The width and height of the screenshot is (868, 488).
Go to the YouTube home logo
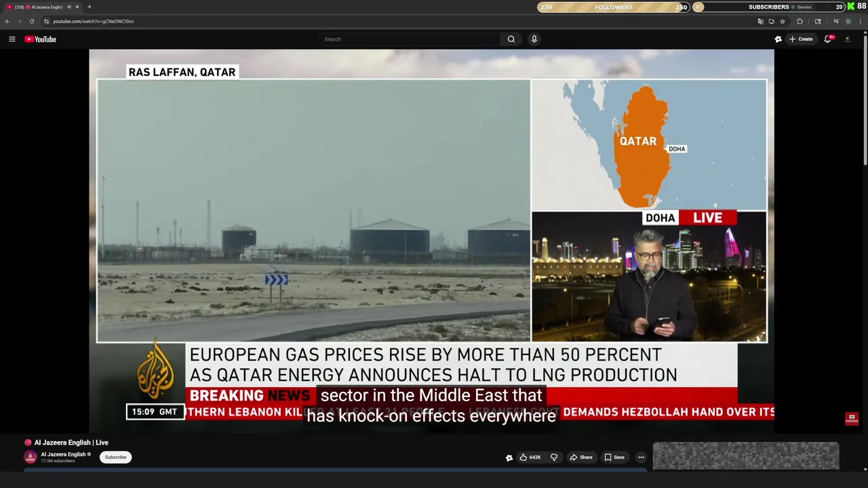click(41, 39)
